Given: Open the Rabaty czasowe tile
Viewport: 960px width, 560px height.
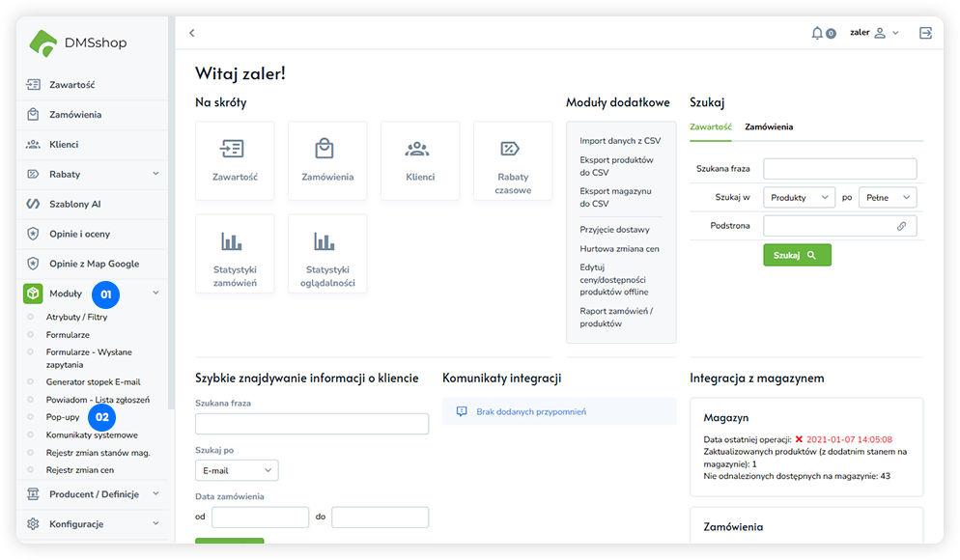Looking at the screenshot, I should (513, 160).
